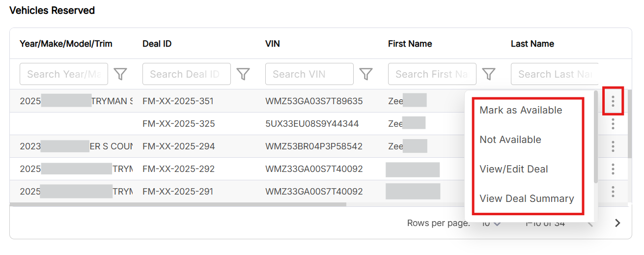Click the Search Year/Make field
This screenshot has height=255, width=644.
point(64,74)
